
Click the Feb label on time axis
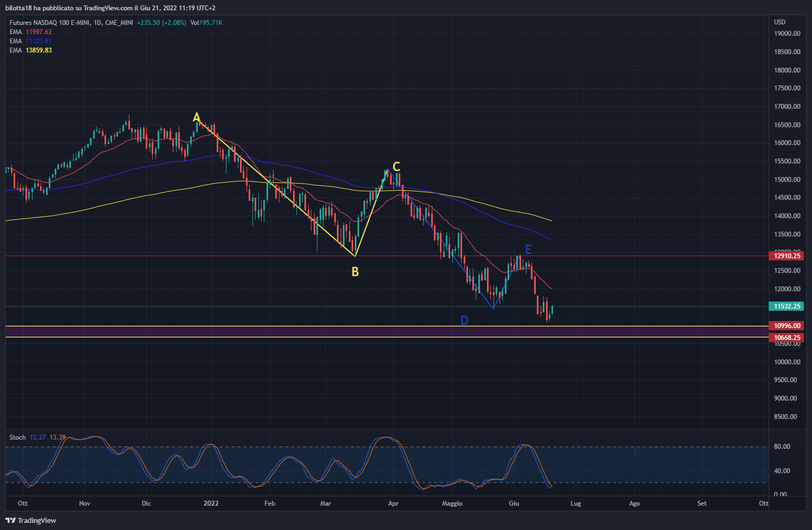[270, 503]
